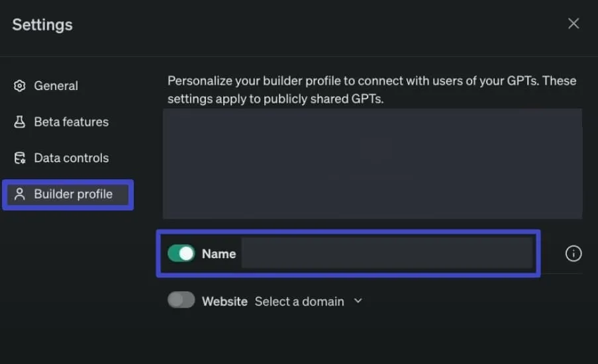598x364 pixels.
Task: Expand the chevron next to Select a domain
Action: [x=358, y=300]
